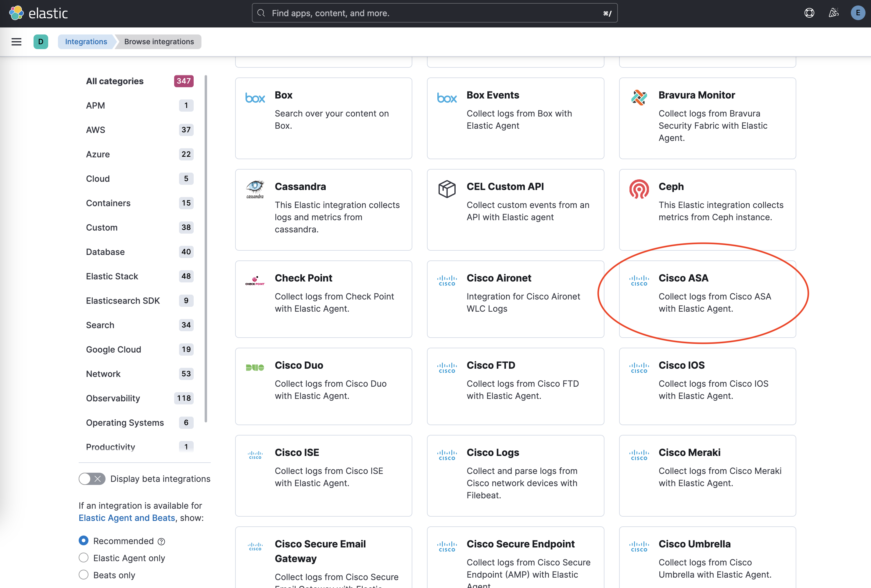Click the user avatar E
This screenshot has width=871, height=588.
point(858,13)
